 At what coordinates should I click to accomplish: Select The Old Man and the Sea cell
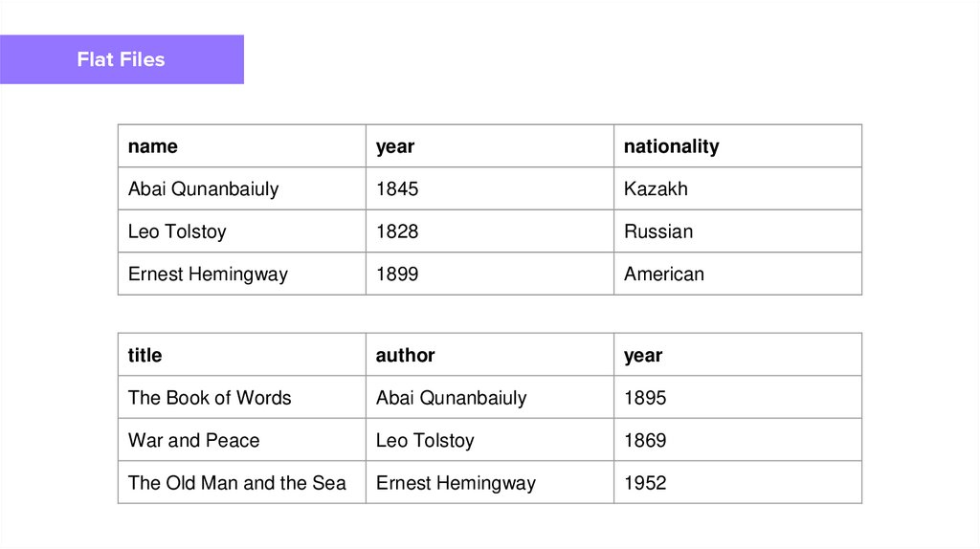(237, 483)
